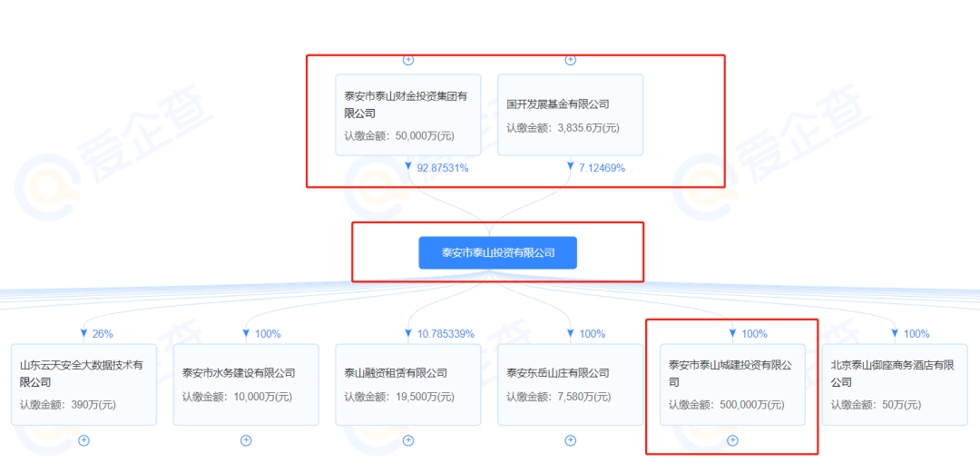
Task: Open 泰安东岳山庄有限公司 company card
Action: [x=570, y=385]
